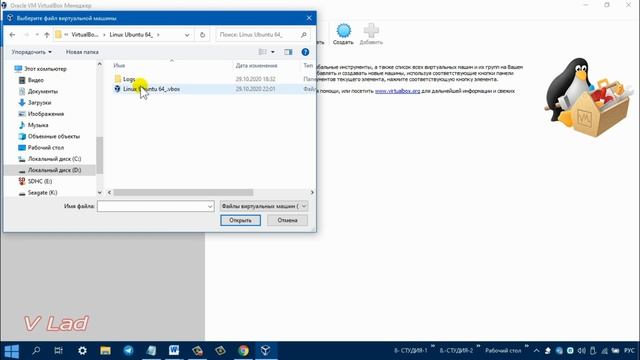The height and width of the screenshot is (360, 640).
Task: Open Settings gear on the taskbar
Action: click(x=82, y=351)
